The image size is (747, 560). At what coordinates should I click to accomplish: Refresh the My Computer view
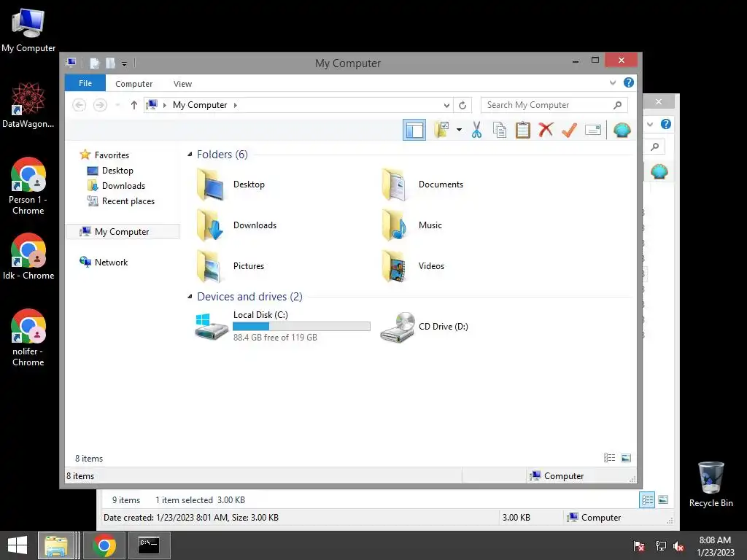pos(462,105)
